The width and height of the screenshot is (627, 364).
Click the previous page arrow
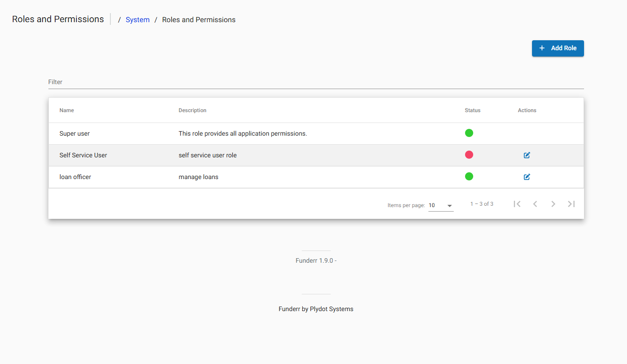point(535,203)
